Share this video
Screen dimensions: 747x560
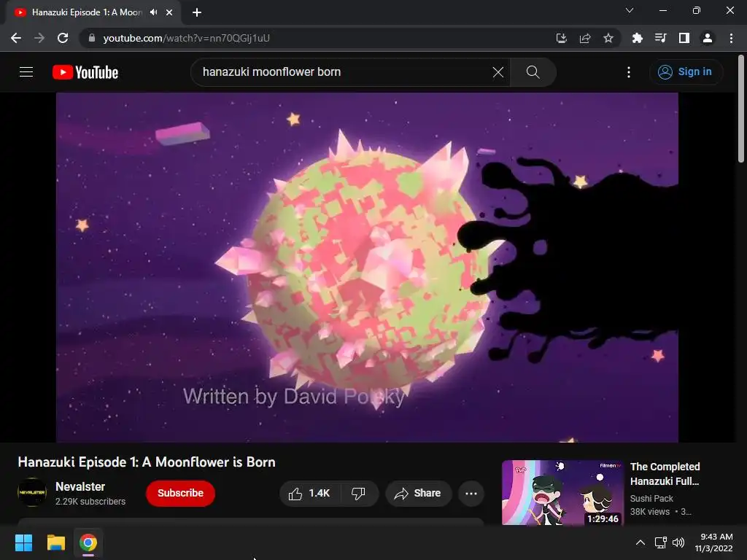[418, 494]
